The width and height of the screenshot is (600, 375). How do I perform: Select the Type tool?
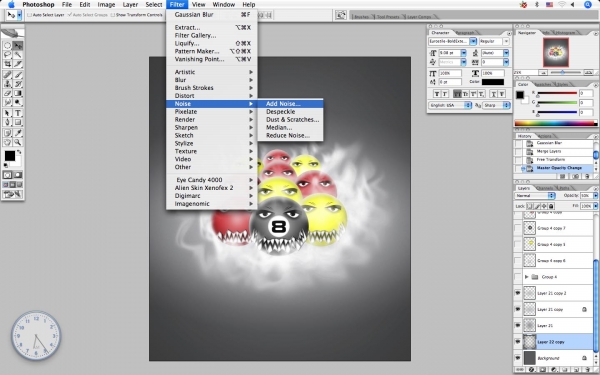tap(18, 113)
